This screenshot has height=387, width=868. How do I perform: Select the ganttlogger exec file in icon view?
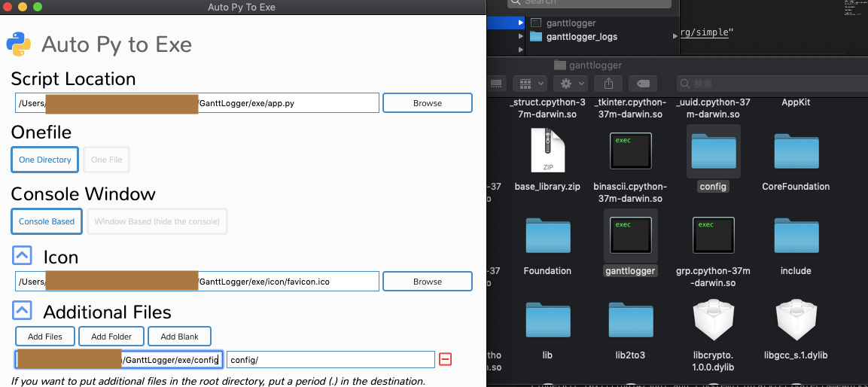[631, 236]
